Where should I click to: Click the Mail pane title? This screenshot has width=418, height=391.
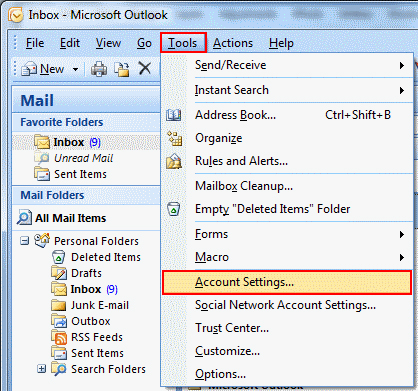click(x=37, y=100)
